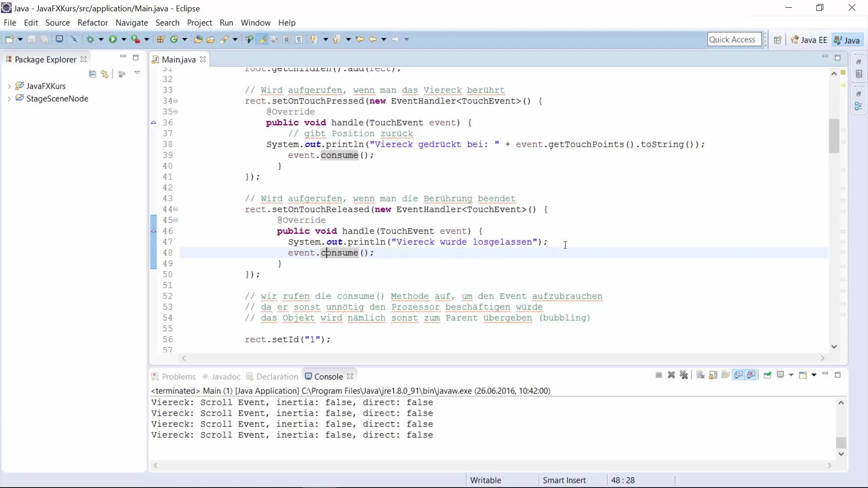Click the Back navigation arrow

373,39
